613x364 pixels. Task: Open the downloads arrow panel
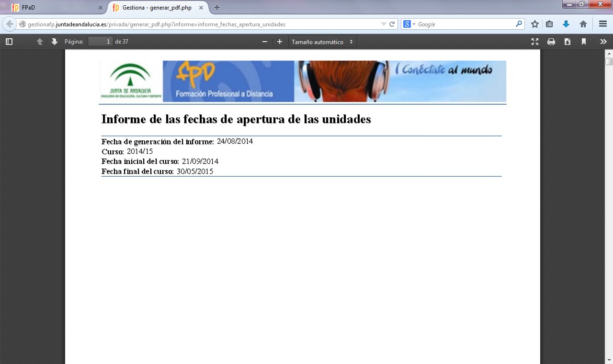pyautogui.click(x=566, y=24)
